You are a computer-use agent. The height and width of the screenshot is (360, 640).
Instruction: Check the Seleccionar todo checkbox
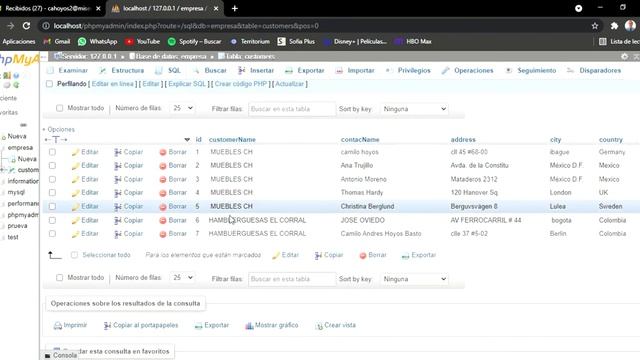[74, 255]
